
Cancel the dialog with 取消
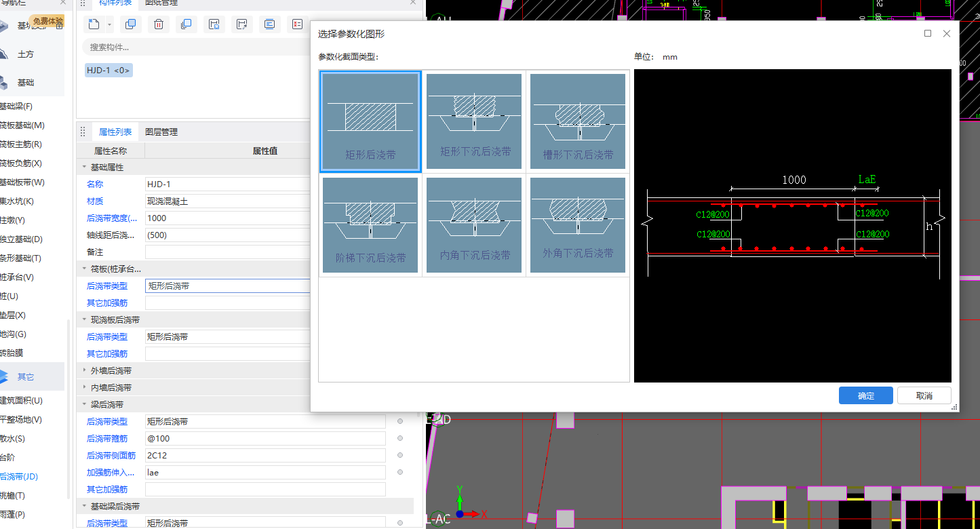pyautogui.click(x=924, y=396)
